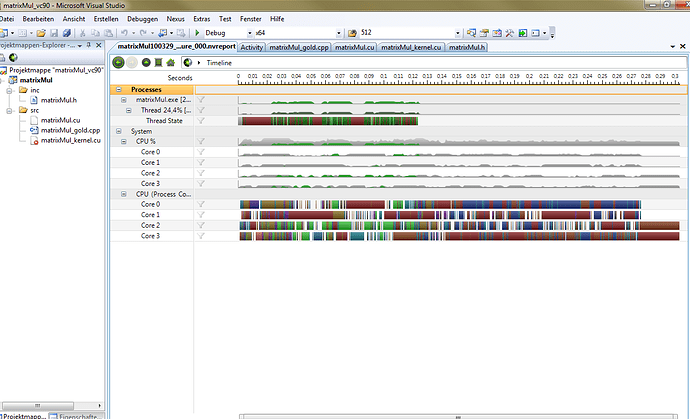Toggle filter icon on Thread State row

(201, 121)
